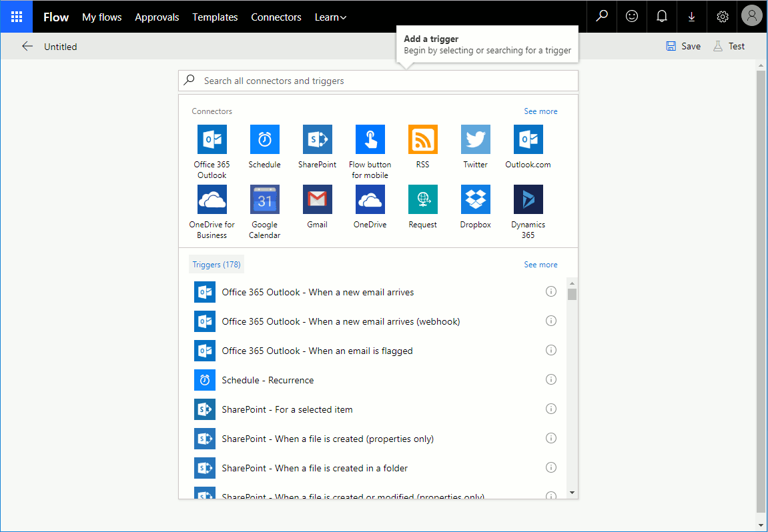Click See more next to Connectors
This screenshot has width=768, height=532.
pos(540,111)
